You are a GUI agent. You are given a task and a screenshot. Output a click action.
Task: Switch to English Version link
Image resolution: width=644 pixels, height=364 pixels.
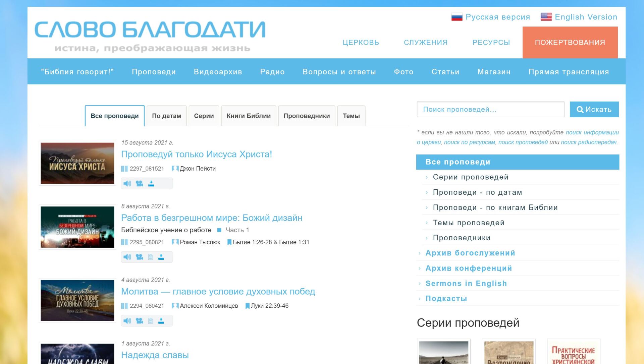pos(586,17)
